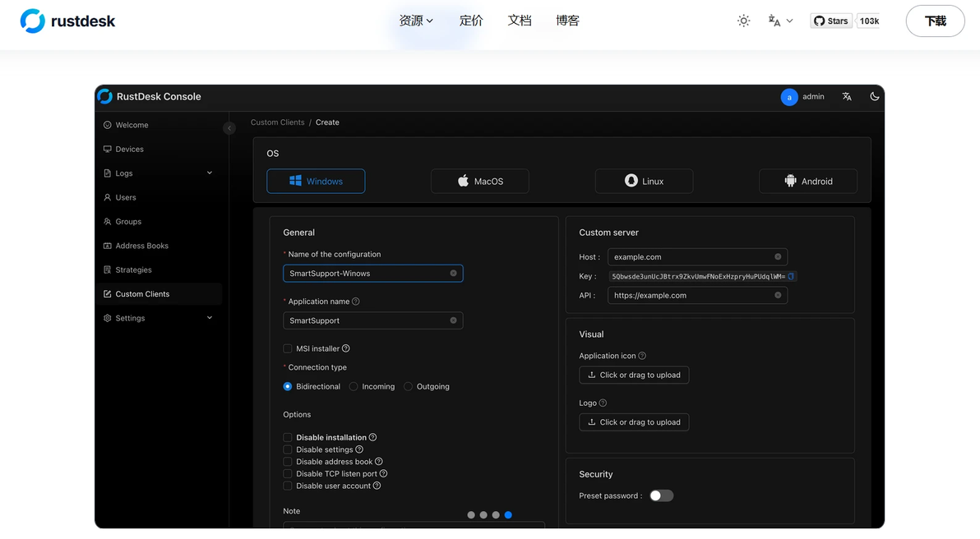
Task: Click the 下载 download button
Action: click(935, 21)
